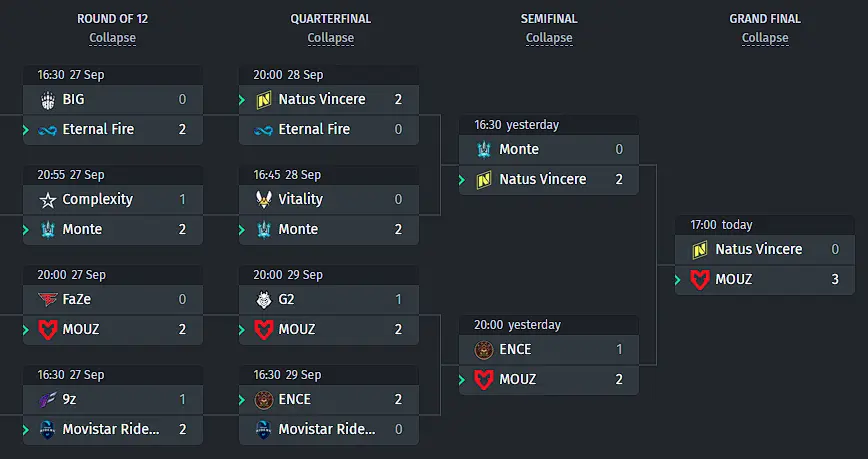Collapse the Round of 12 column

pos(112,38)
